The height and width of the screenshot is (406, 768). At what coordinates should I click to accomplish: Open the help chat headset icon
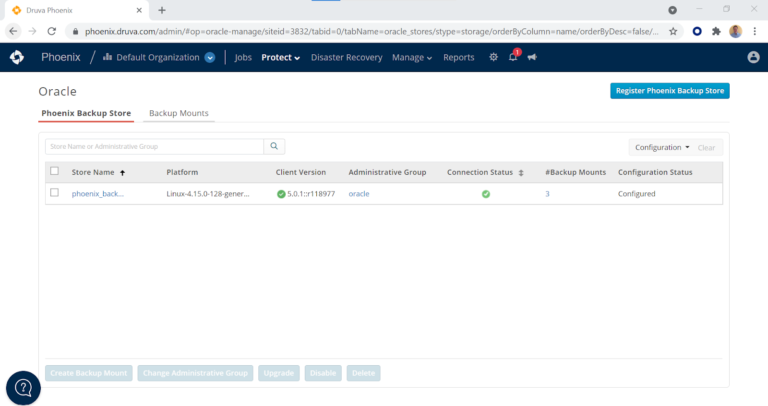click(23, 388)
